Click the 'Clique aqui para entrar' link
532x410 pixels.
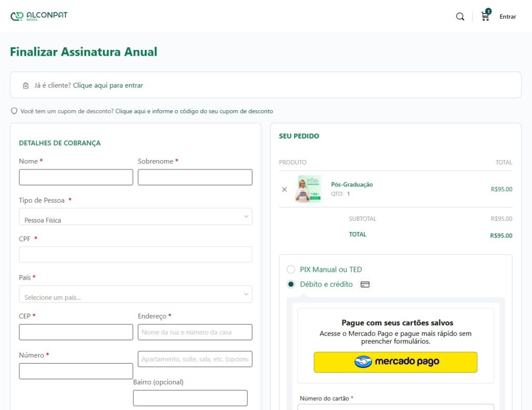(x=108, y=85)
